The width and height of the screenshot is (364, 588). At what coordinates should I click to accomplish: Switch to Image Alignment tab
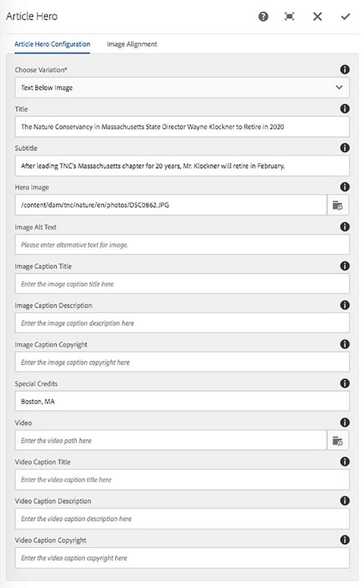(x=132, y=44)
